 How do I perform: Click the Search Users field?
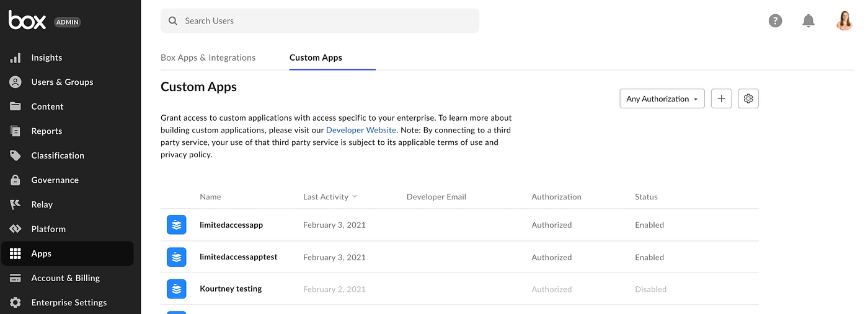tap(320, 20)
